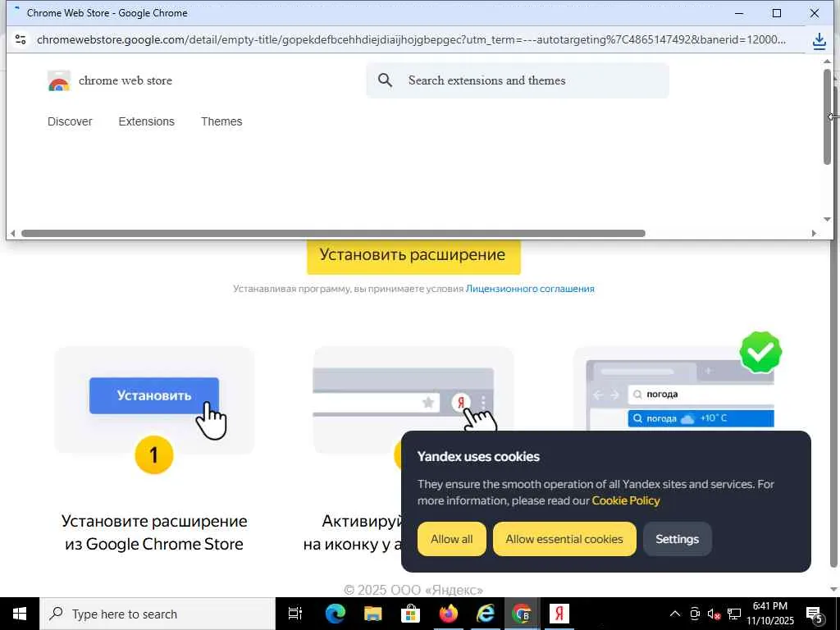This screenshot has height=630, width=840.
Task: Switch to Chrome in the taskbar
Action: 522,614
